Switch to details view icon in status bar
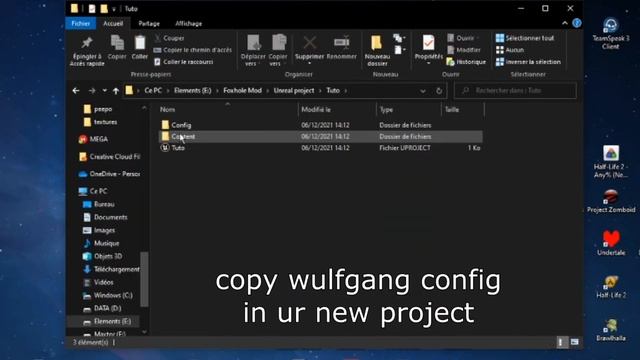The image size is (640, 360). (x=562, y=342)
